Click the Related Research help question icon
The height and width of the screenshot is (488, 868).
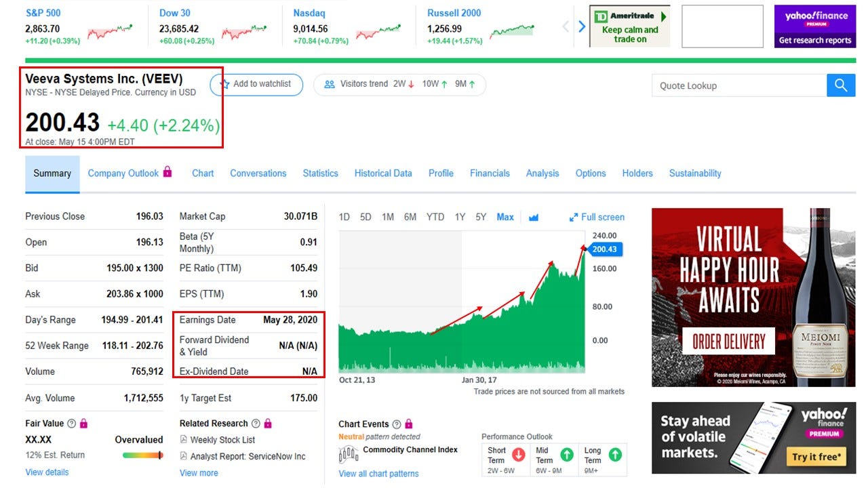tap(256, 424)
